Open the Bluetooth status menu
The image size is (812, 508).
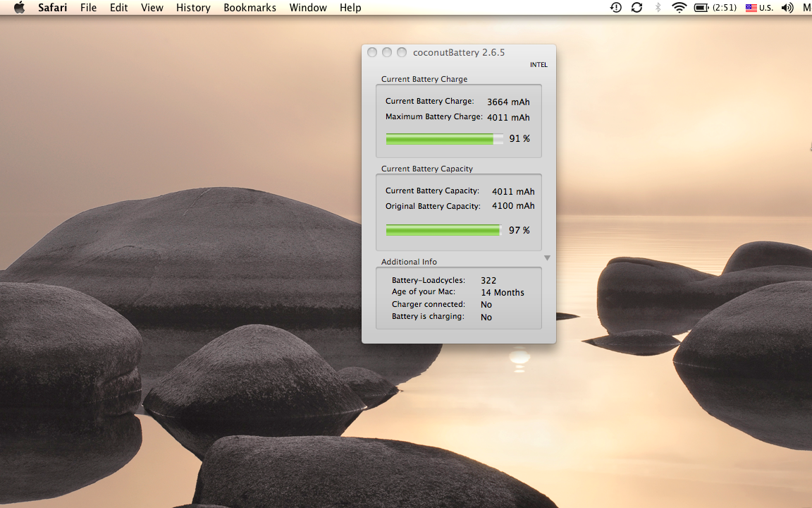[658, 7]
